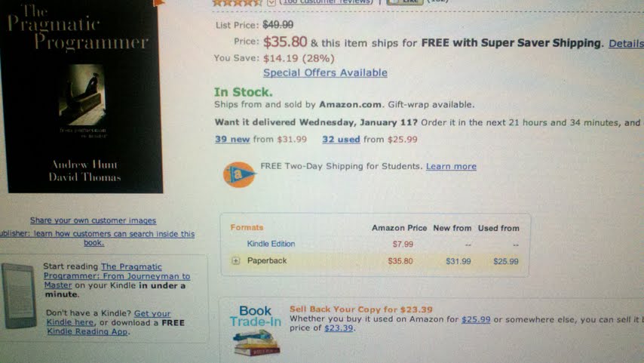Image resolution: width=644 pixels, height=363 pixels.
Task: Click the Book Trade-In stacked books icon
Action: point(256,343)
